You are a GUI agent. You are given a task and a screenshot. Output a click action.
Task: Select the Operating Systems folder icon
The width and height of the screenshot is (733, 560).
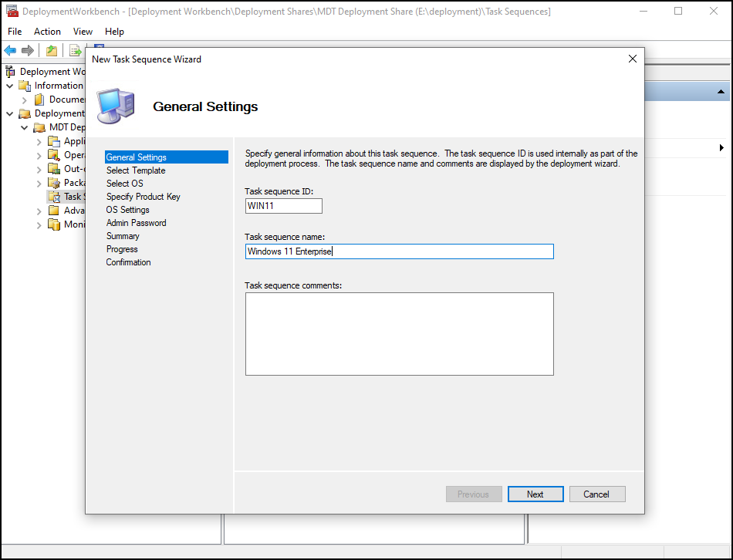[53, 155]
